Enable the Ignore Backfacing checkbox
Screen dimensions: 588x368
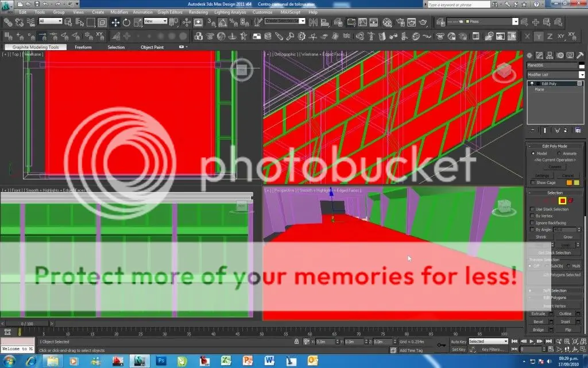click(x=532, y=223)
